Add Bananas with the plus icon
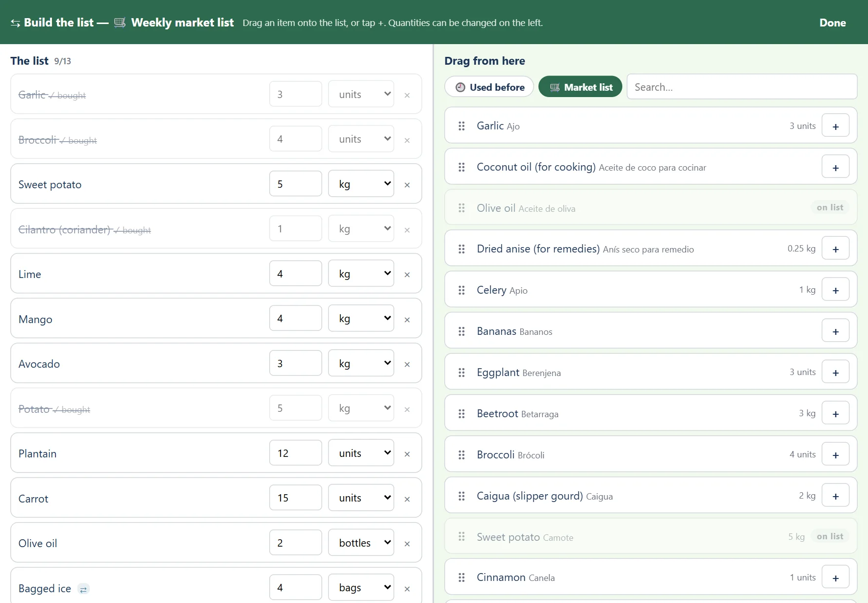This screenshot has height=603, width=868. coord(836,331)
